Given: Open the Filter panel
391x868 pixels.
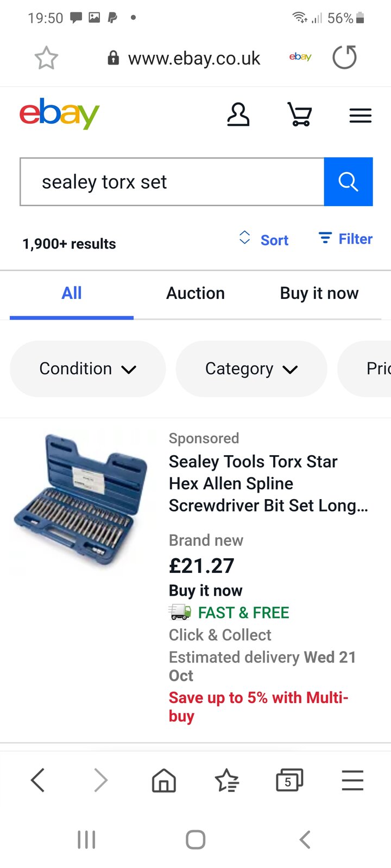Looking at the screenshot, I should [345, 239].
